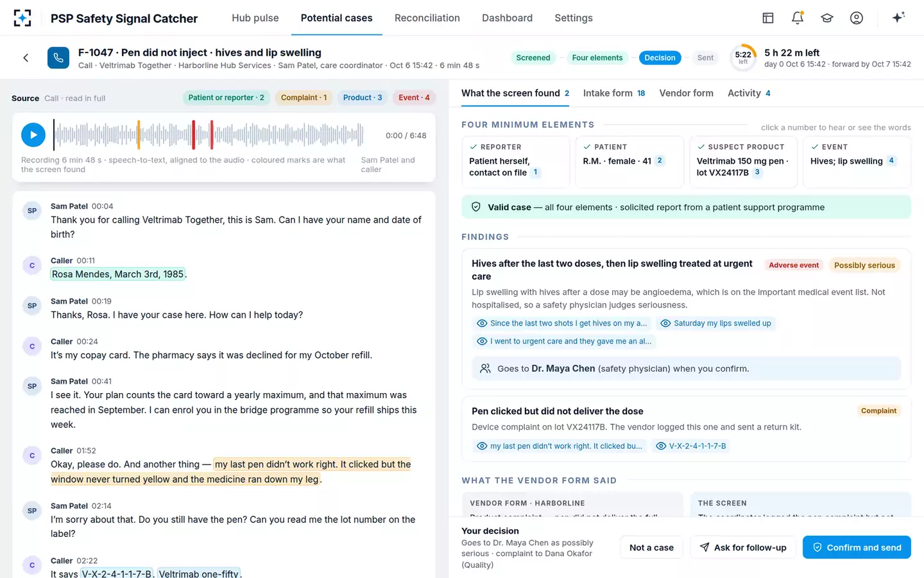The width and height of the screenshot is (924, 578).
Task: Open the Hub pulse tab
Action: click(x=255, y=18)
